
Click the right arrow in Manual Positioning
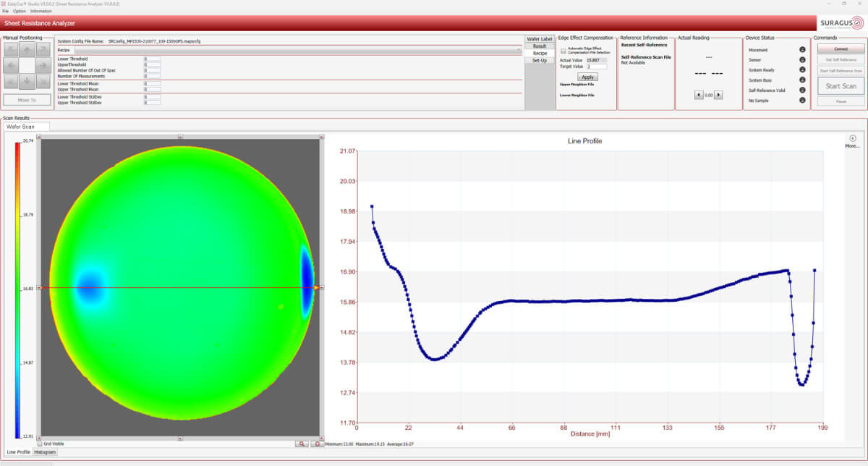tap(43, 65)
